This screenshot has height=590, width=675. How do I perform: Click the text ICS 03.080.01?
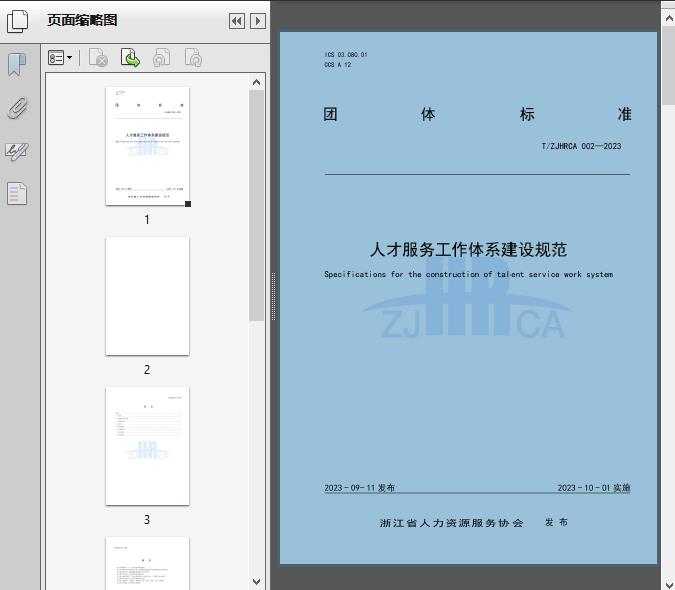click(346, 55)
